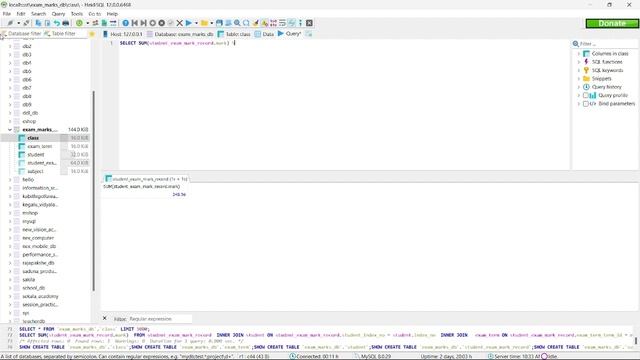Click the database tree vertical scrollbar
Viewport: 640px width, 360px height.
[x=93, y=190]
